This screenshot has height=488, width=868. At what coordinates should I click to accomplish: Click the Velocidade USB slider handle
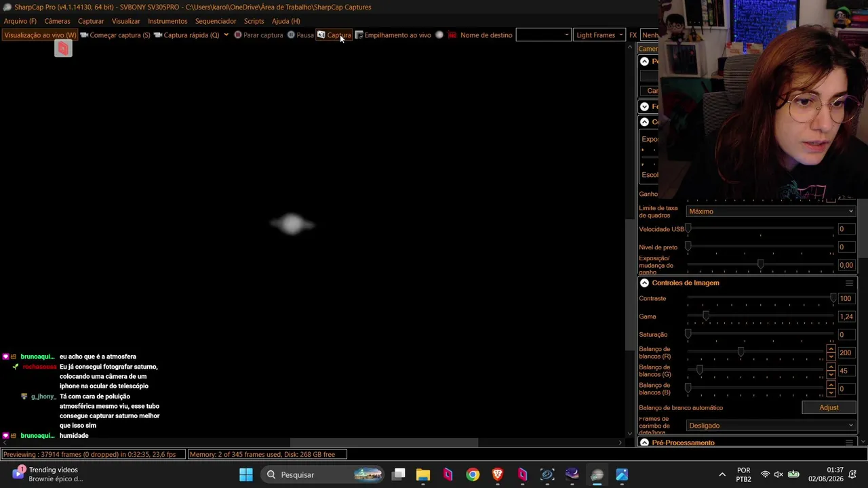(688, 228)
